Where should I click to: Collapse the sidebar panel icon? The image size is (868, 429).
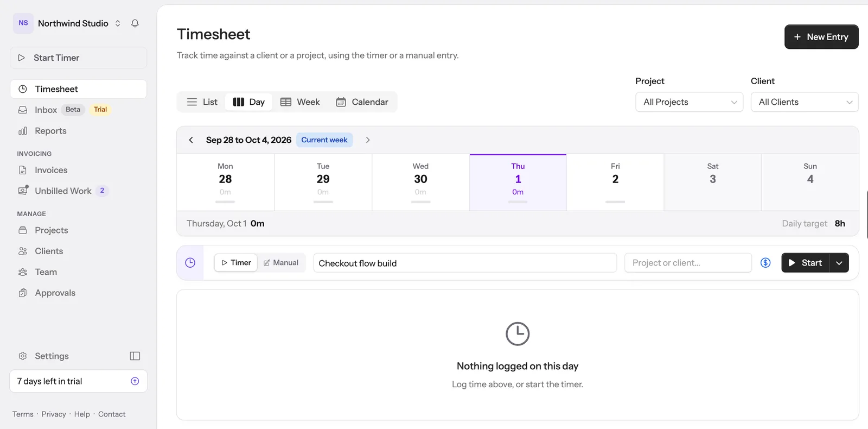coord(135,356)
